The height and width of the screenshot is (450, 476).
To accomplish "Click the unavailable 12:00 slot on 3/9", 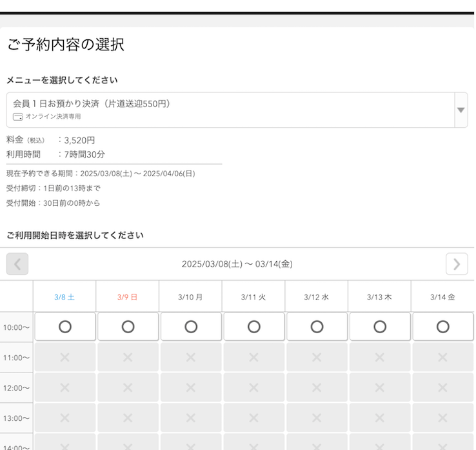I will point(128,387).
